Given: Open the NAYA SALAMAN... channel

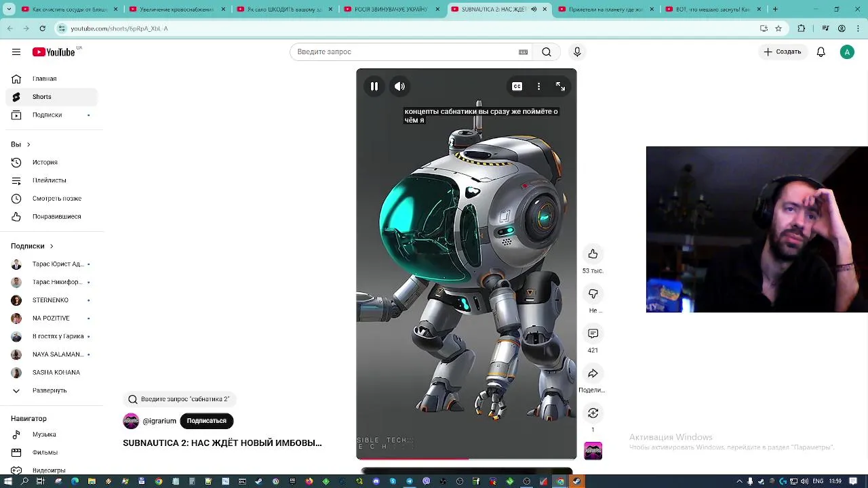Looking at the screenshot, I should tap(51, 354).
